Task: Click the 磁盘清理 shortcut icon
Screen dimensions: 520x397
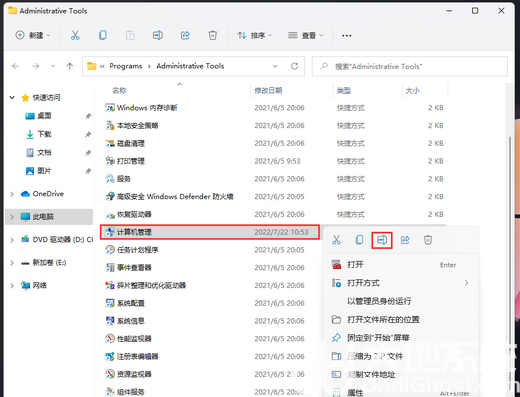Action: click(x=110, y=143)
